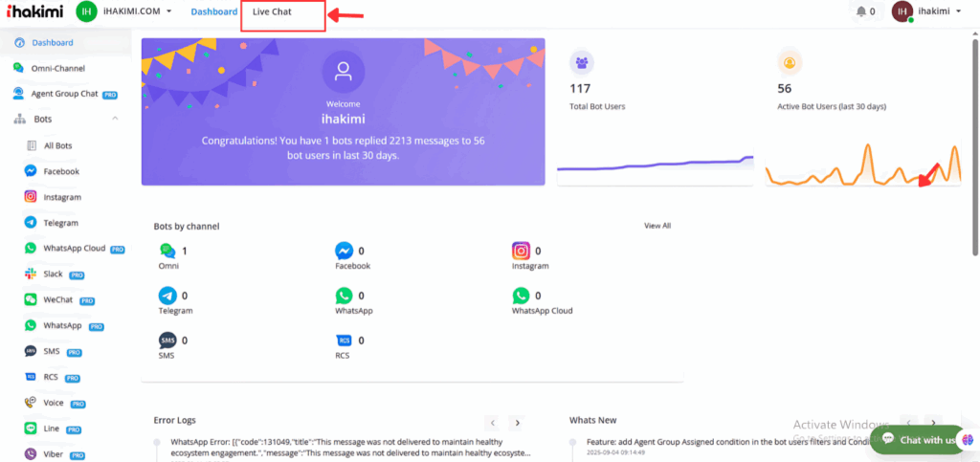Select the Viber icon in sidebar
The height and width of the screenshot is (462, 980).
[32, 454]
